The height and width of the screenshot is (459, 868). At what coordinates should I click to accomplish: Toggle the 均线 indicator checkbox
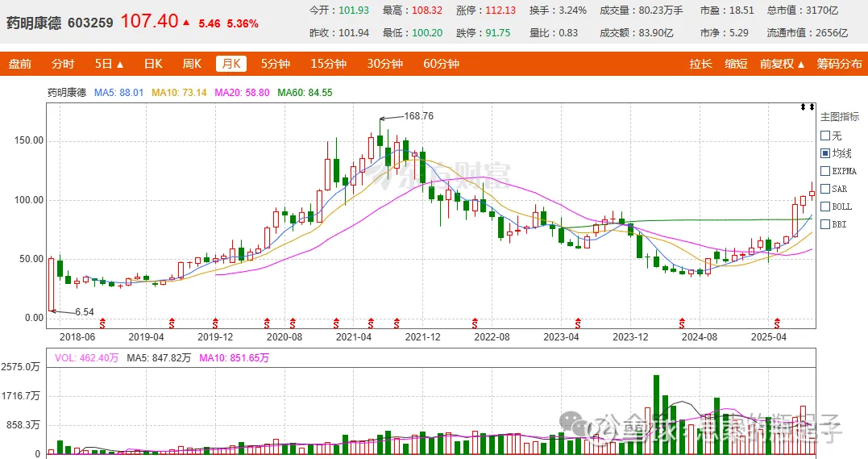point(824,153)
